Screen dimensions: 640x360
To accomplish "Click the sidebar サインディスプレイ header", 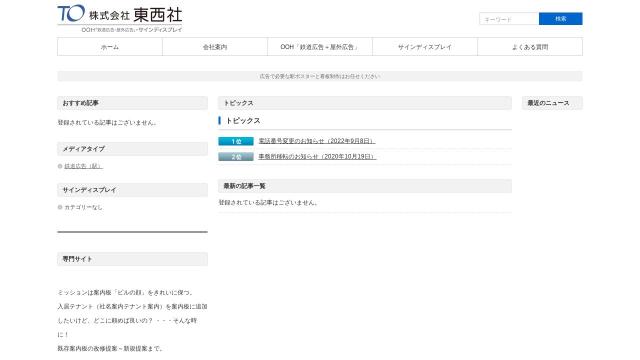I will coord(132,190).
